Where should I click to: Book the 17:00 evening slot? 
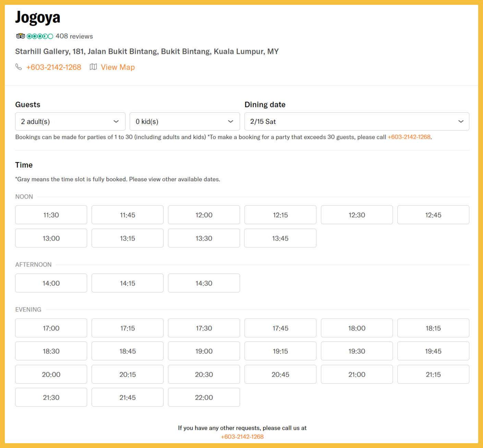tap(51, 328)
